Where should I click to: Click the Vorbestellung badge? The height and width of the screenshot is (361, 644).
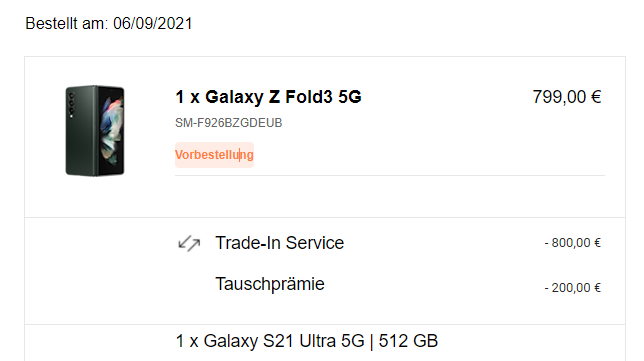tap(214, 155)
